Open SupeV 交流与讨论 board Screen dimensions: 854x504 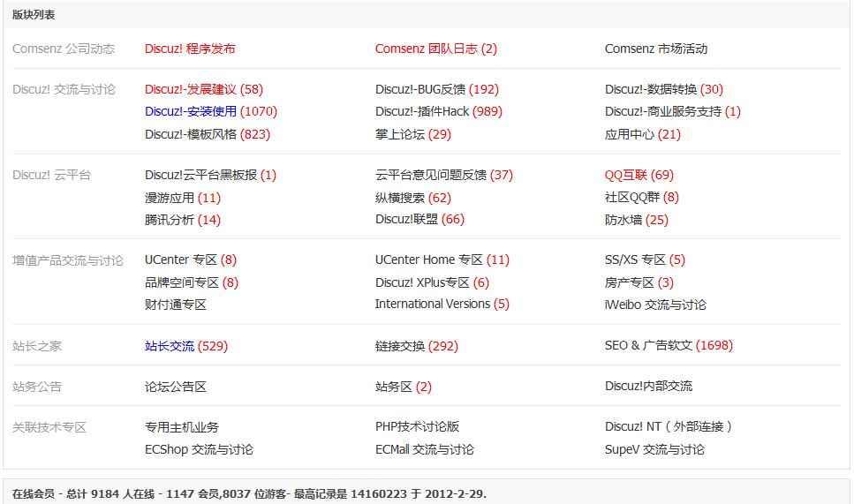654,449
